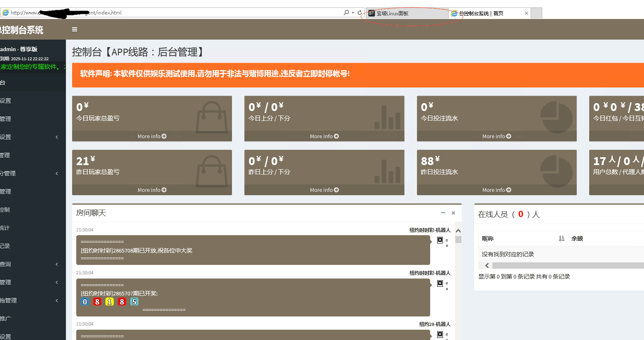Sort by the 昵称 column sort icon
Viewport: 644px width, 340px height.
561,238
